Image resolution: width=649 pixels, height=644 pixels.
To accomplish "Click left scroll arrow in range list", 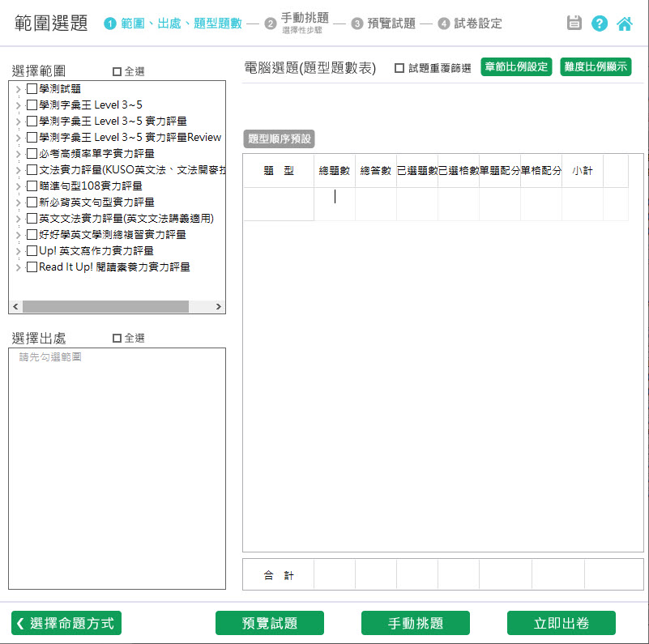I will 15,307.
